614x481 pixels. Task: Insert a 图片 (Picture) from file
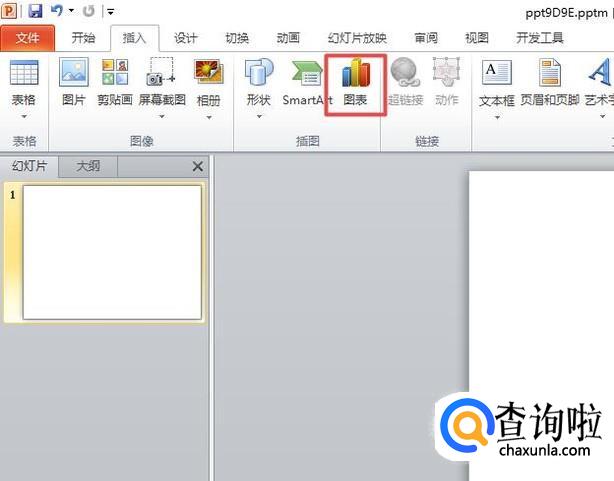[74, 81]
